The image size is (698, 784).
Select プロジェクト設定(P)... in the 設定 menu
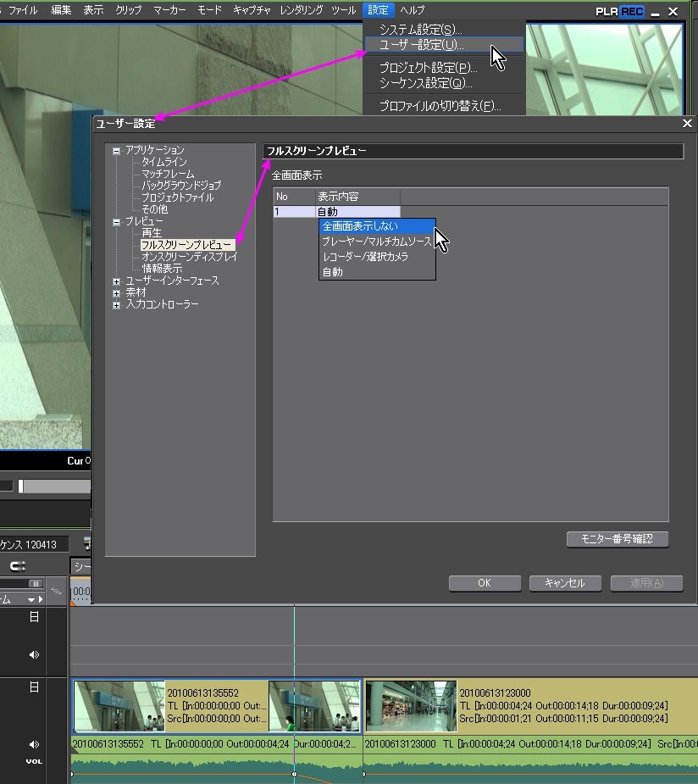click(x=428, y=68)
